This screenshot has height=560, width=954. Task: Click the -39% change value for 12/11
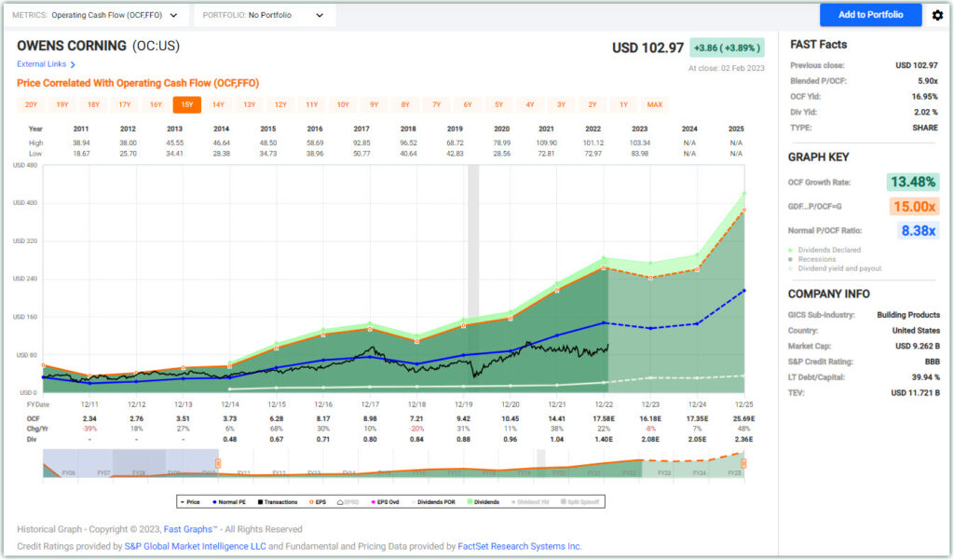pyautogui.click(x=89, y=430)
